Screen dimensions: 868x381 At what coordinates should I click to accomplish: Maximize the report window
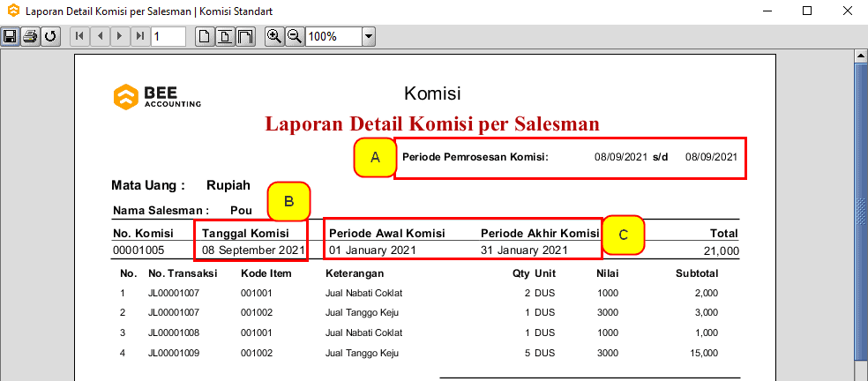coord(806,11)
